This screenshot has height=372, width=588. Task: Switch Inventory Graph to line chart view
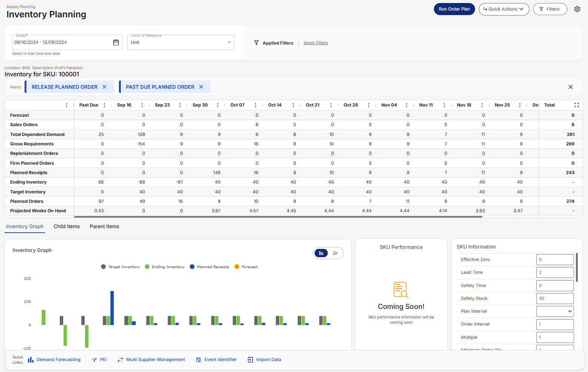tap(335, 253)
